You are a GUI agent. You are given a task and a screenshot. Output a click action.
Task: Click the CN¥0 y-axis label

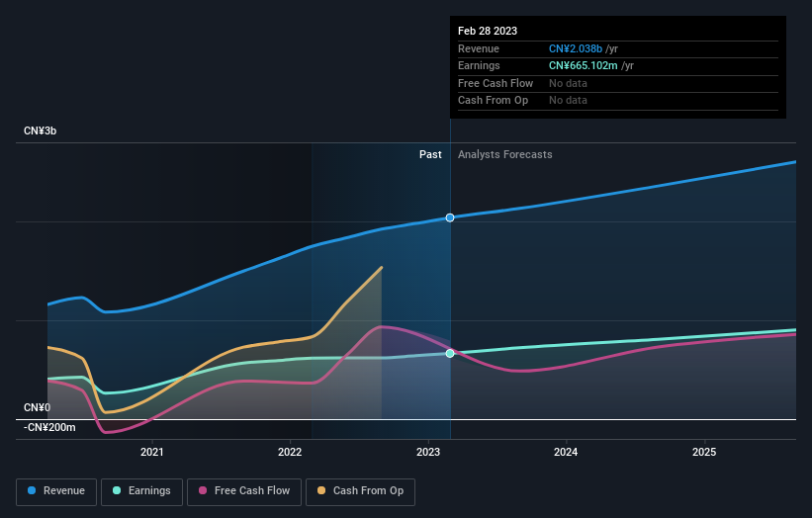(37, 407)
